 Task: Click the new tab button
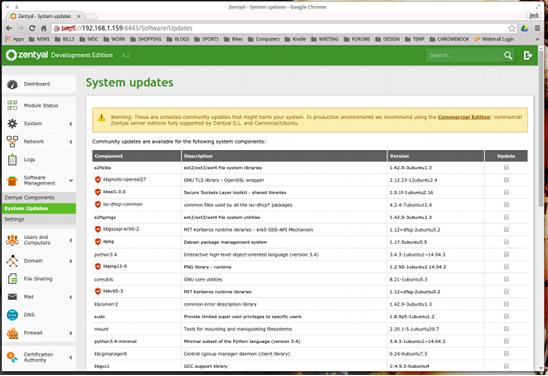(x=91, y=16)
